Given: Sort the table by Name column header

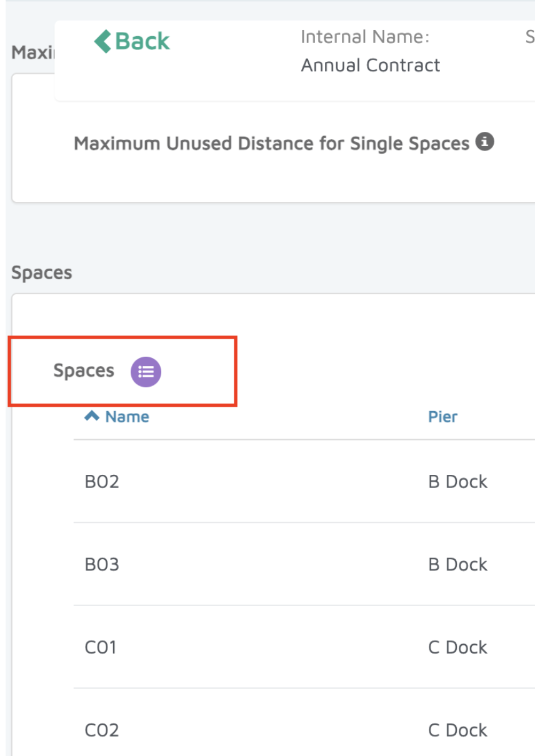Looking at the screenshot, I should 127,417.
